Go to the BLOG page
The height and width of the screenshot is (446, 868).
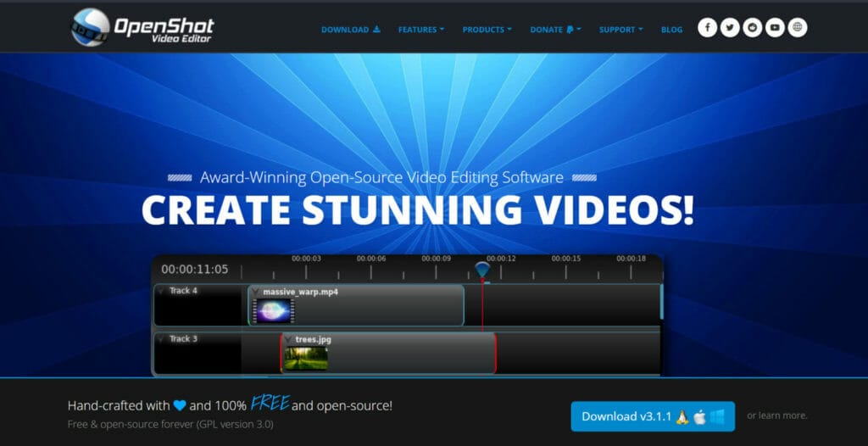click(x=671, y=30)
